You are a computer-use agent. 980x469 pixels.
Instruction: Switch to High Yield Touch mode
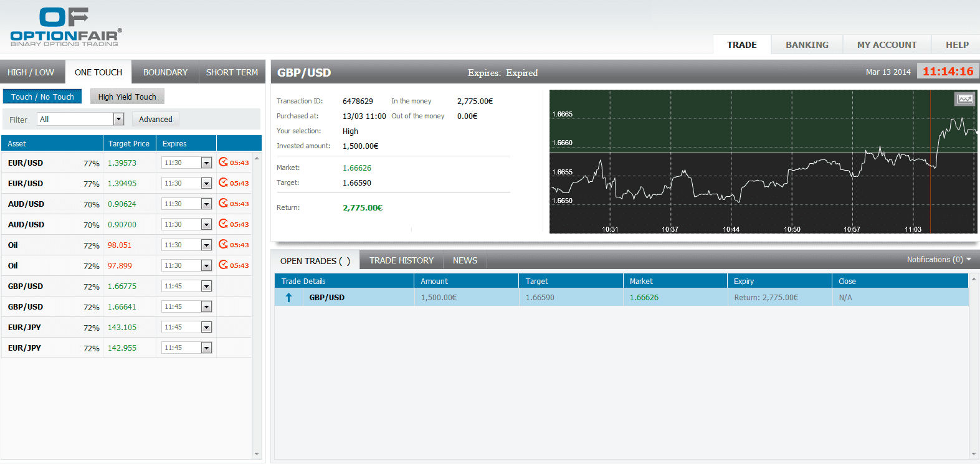coord(127,97)
